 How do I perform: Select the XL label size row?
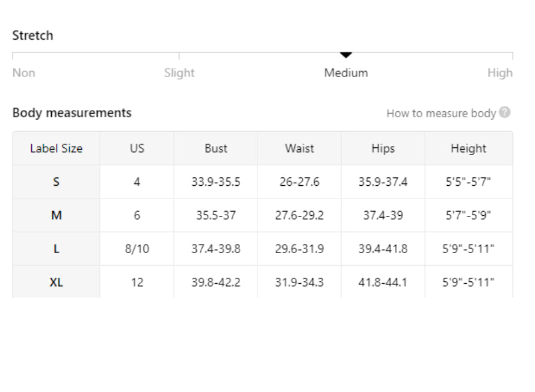click(263, 282)
